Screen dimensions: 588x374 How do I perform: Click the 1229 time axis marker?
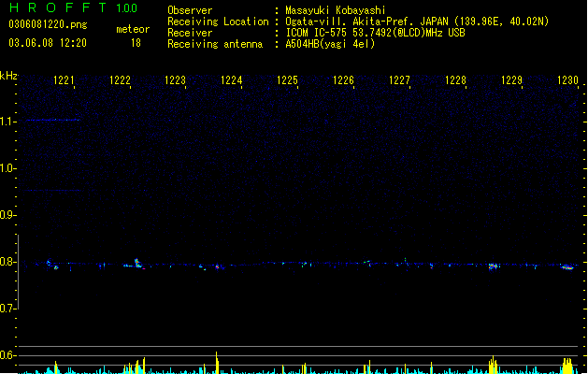(511, 80)
